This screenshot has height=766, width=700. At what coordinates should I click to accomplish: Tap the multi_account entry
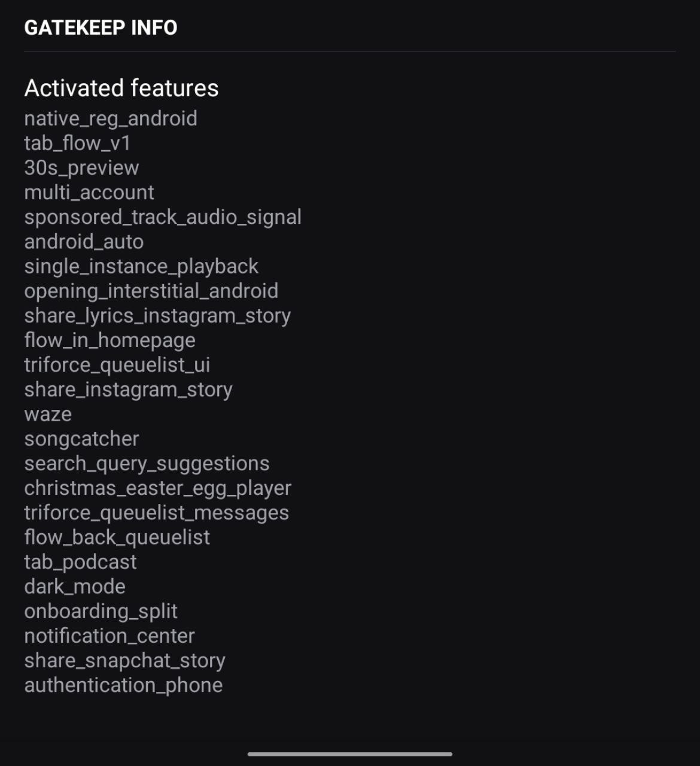(x=89, y=192)
